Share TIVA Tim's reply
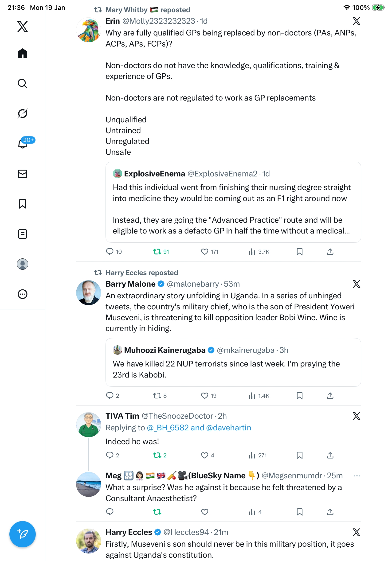Image resolution: width=392 pixels, height=561 pixels. pos(330,455)
